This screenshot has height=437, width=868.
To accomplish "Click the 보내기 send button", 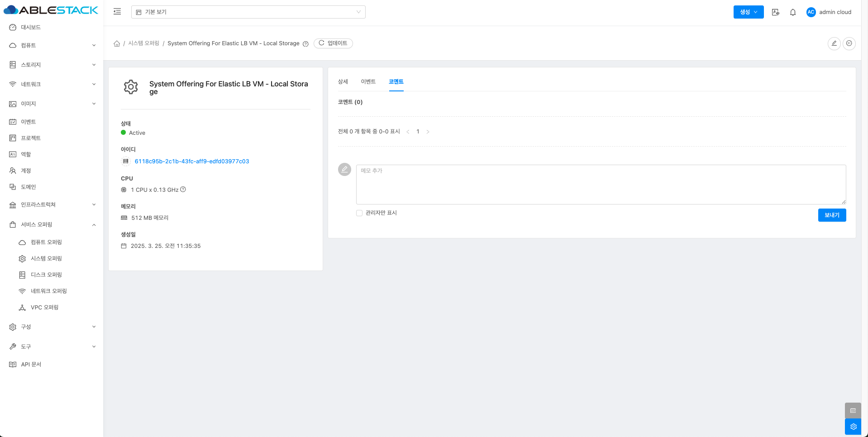I will pos(831,215).
